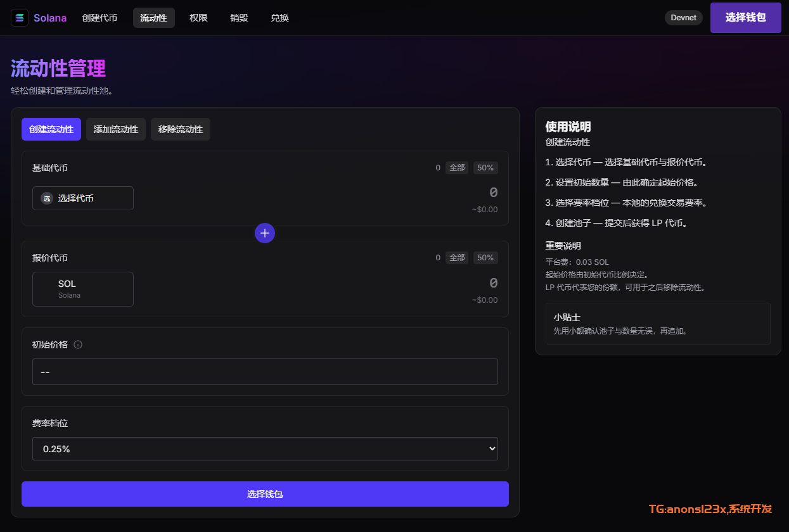Open the SOL quote token selector
Viewport: 789px width, 532px height.
click(83, 289)
